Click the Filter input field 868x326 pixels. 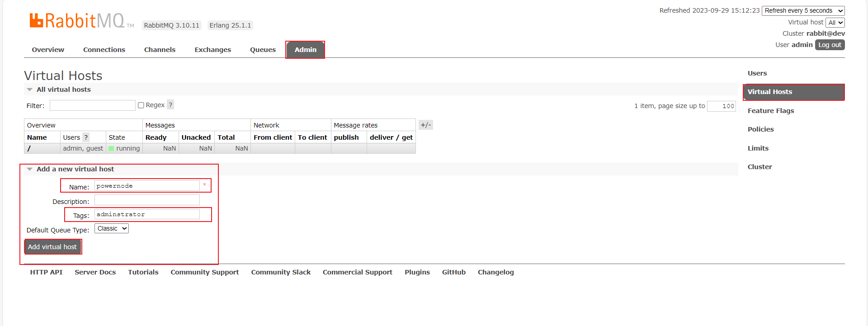(x=93, y=105)
